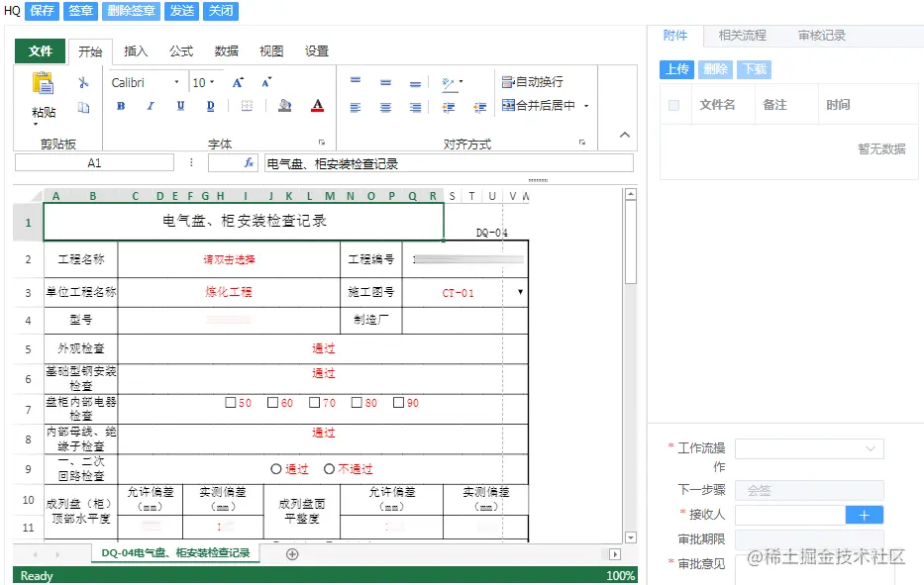Open the workflow operation (工作流操作) dropdown
Screen dimensions: 924x585
coord(809,448)
